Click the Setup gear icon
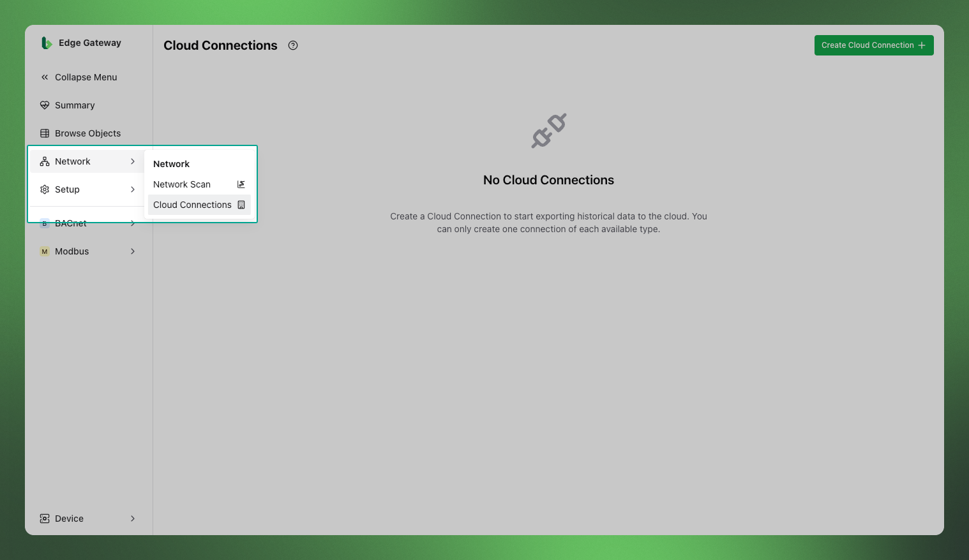The width and height of the screenshot is (969, 560). tap(45, 189)
